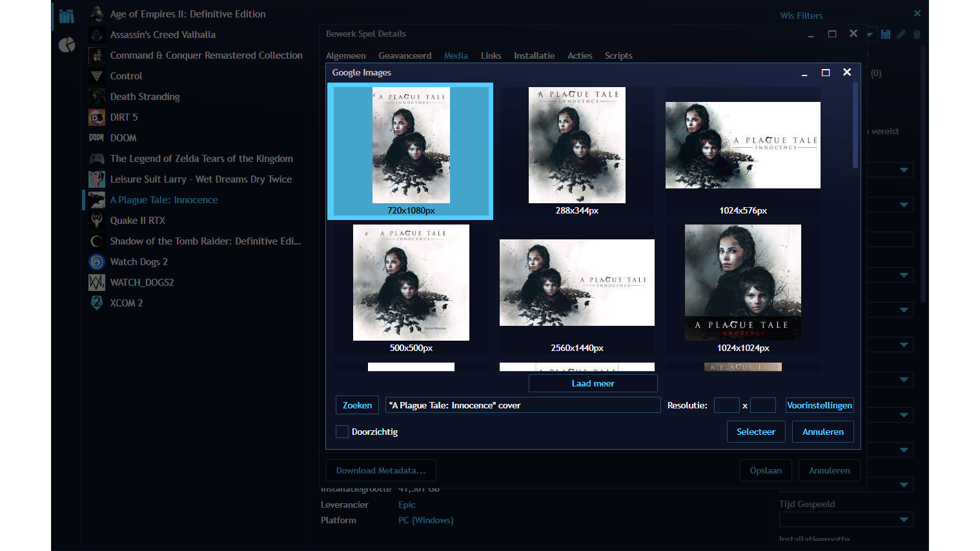
Task: Switch to the Geavanceerd tab
Action: pos(405,55)
